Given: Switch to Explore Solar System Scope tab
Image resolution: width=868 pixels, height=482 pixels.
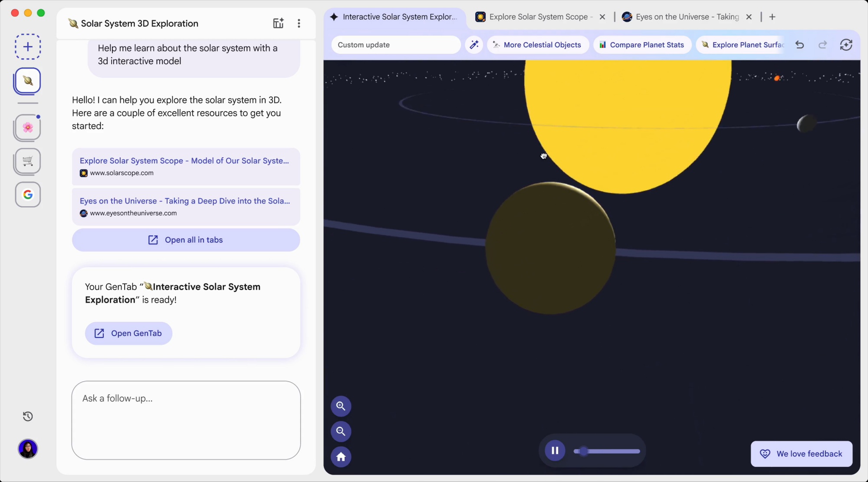Looking at the screenshot, I should coord(538,17).
